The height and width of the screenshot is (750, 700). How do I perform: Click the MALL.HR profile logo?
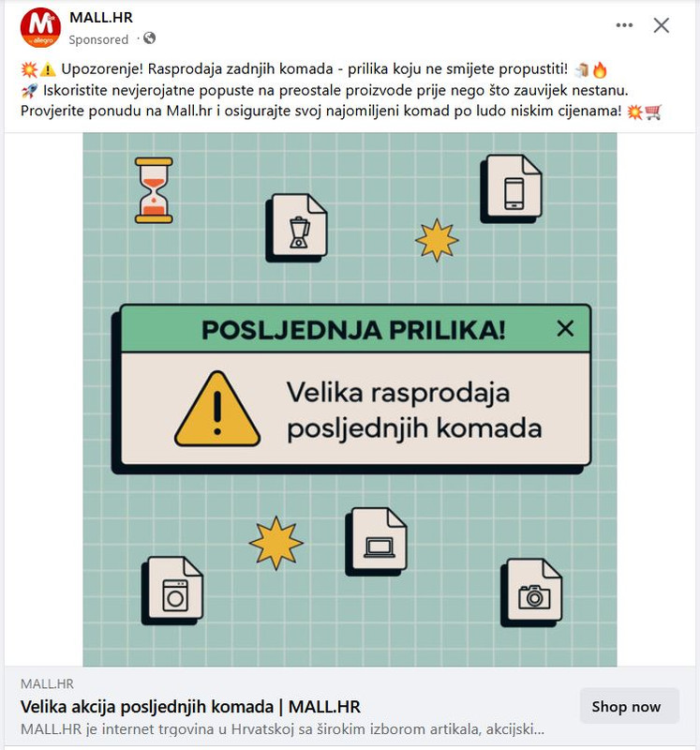(40, 28)
